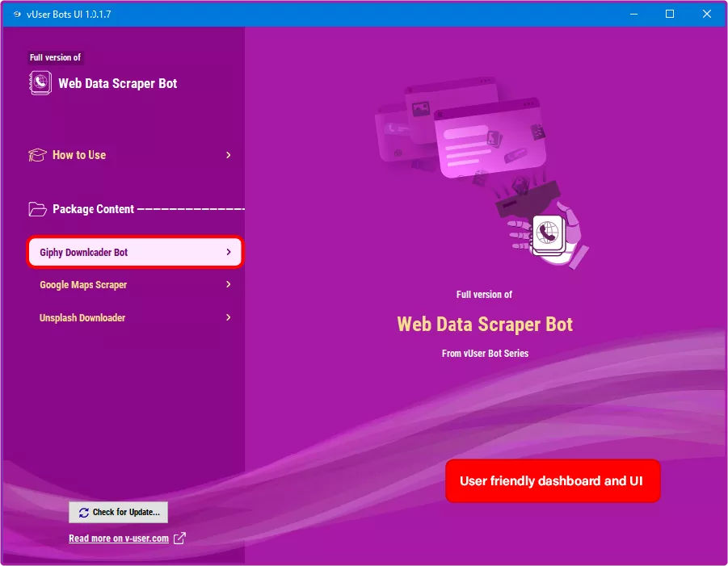Click the Full version of label in sidebar
This screenshot has height=566, width=728.
tap(55, 57)
